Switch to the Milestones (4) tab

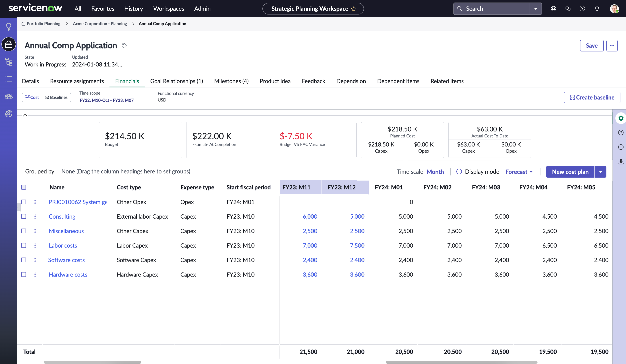(x=231, y=81)
